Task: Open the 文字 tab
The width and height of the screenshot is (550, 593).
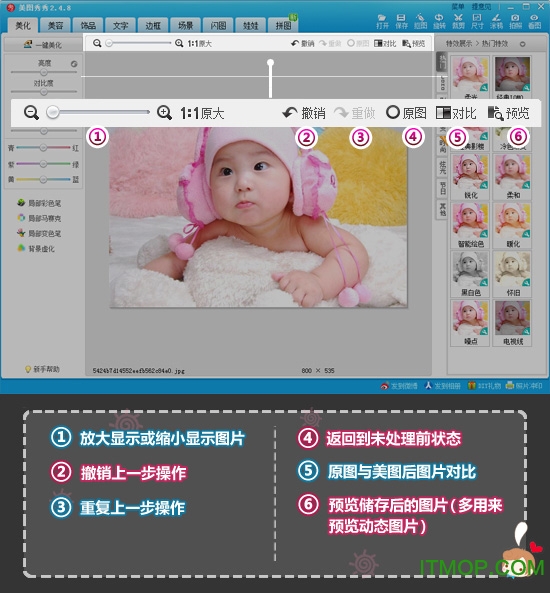Action: 120,25
